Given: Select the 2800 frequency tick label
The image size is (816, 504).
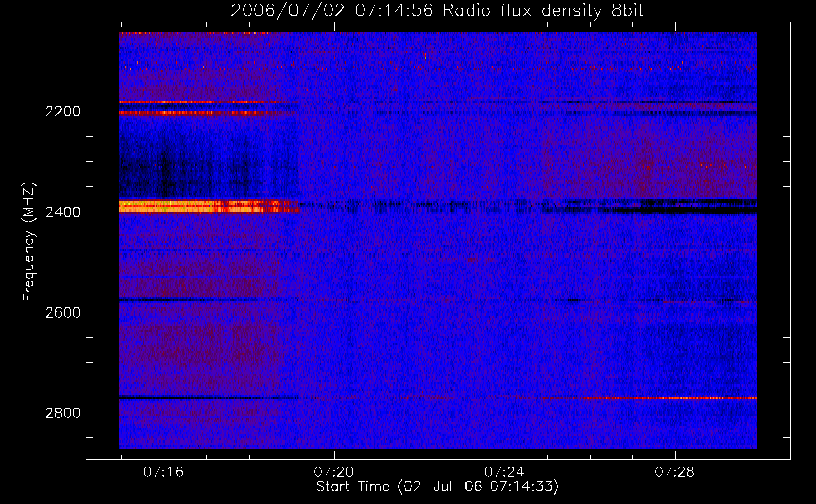Looking at the screenshot, I should click(x=63, y=413).
